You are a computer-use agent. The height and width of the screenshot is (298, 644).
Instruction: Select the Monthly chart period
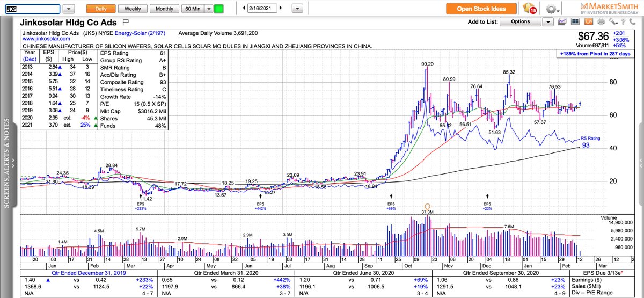(x=165, y=9)
